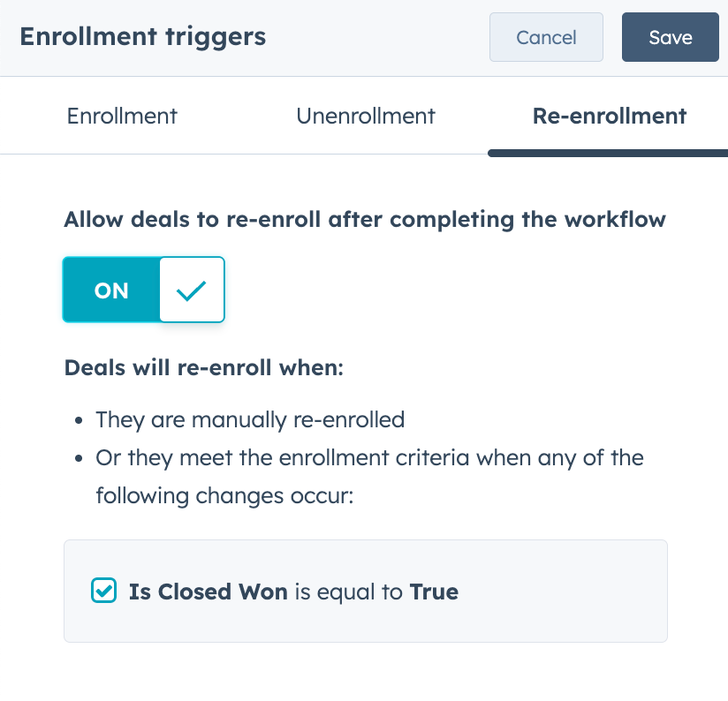Screen dimensions: 728x701
Task: Select the teal checkmark inside the toggle
Action: point(191,290)
